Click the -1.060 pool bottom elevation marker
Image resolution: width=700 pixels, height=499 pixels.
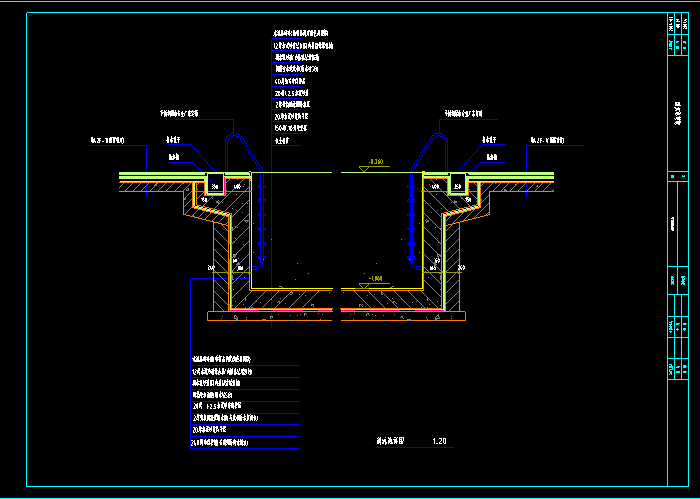(x=375, y=278)
